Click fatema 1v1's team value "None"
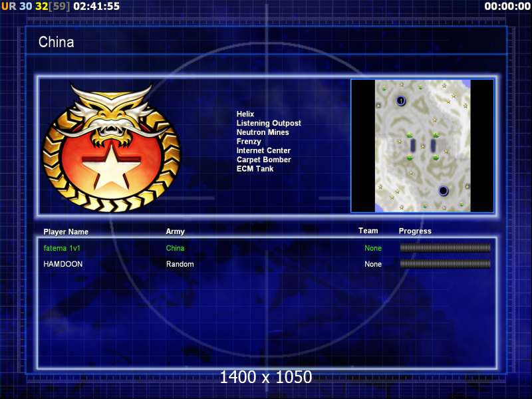 point(373,248)
